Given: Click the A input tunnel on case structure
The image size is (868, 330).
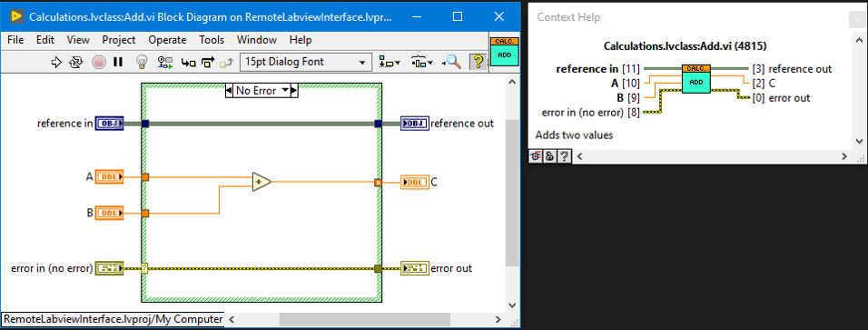Looking at the screenshot, I should point(145,177).
